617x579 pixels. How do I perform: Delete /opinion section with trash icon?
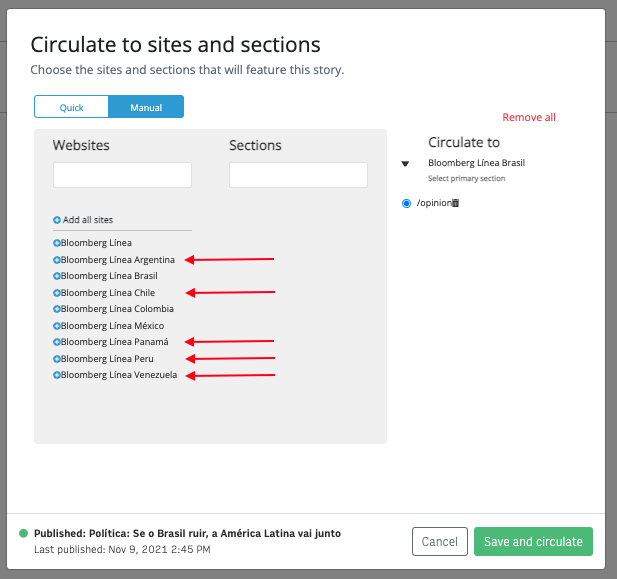point(455,203)
